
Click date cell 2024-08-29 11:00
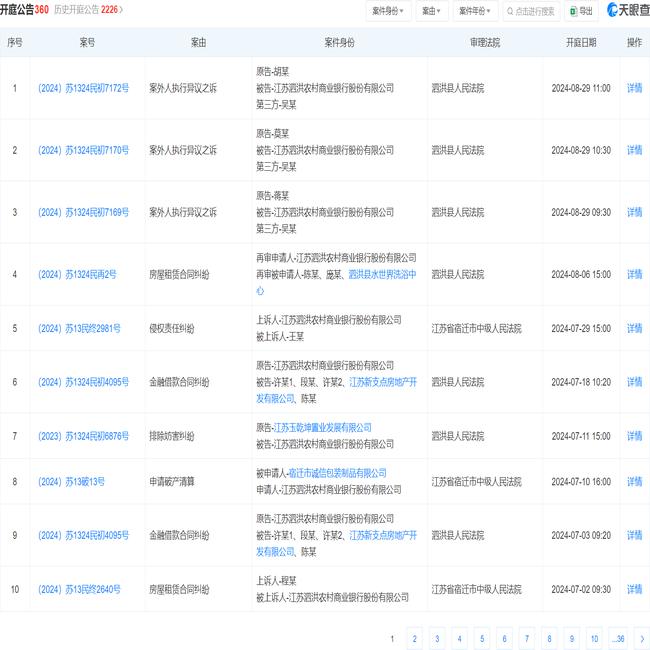pyautogui.click(x=581, y=88)
